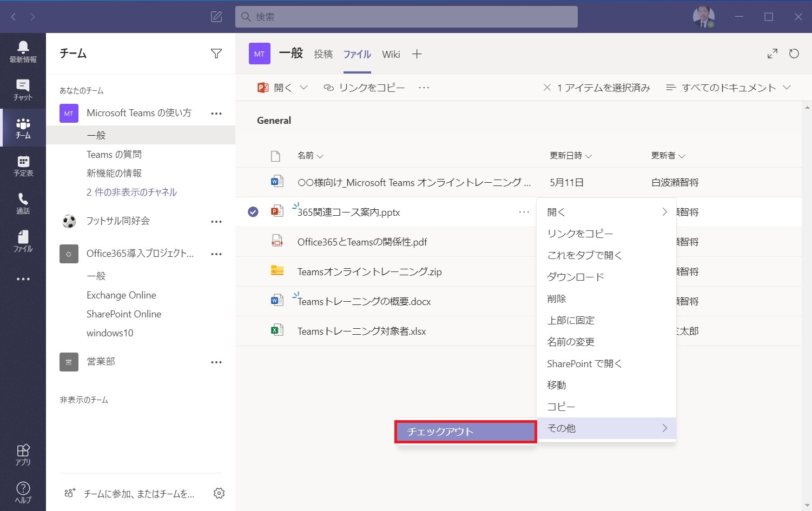The image size is (812, 511).
Task: Open more options for Office365導入プロジェクト team
Action: [x=216, y=254]
